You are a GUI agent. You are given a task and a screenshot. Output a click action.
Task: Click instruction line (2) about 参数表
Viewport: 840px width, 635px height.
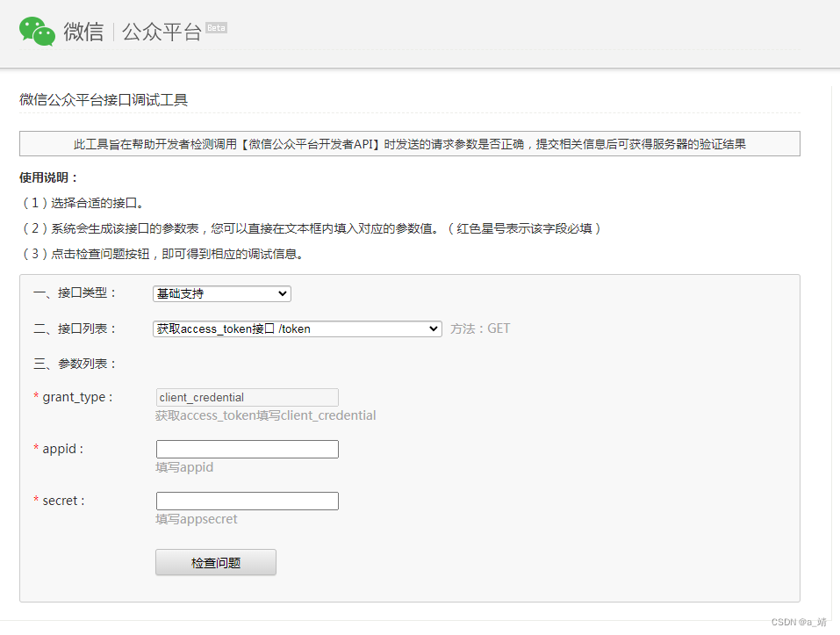pyautogui.click(x=311, y=229)
